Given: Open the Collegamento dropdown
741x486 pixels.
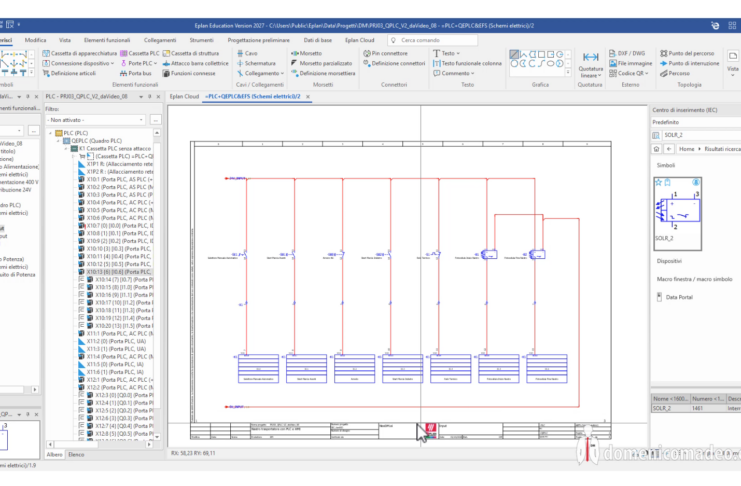Looking at the screenshot, I should tap(282, 73).
